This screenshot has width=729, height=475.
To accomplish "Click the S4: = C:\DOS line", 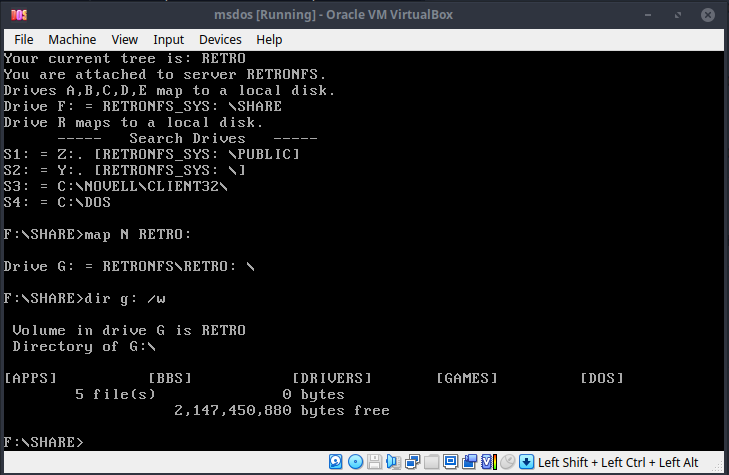I will pyautogui.click(x=57, y=202).
